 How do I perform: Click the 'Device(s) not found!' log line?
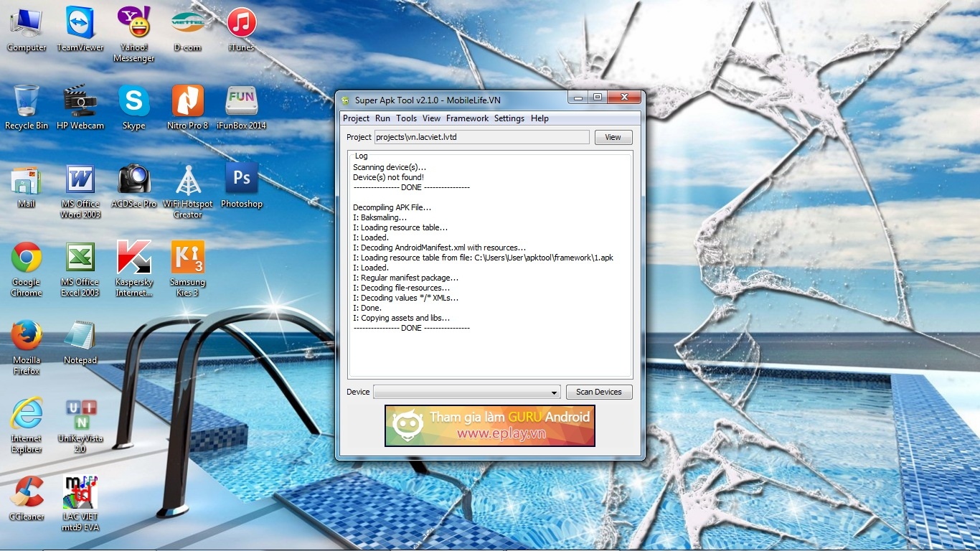tap(388, 177)
